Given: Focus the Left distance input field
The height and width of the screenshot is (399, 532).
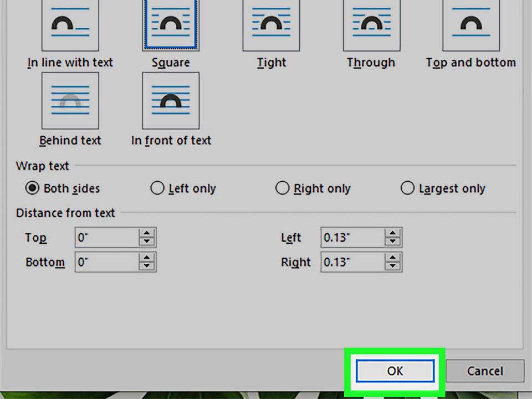Looking at the screenshot, I should click(352, 237).
